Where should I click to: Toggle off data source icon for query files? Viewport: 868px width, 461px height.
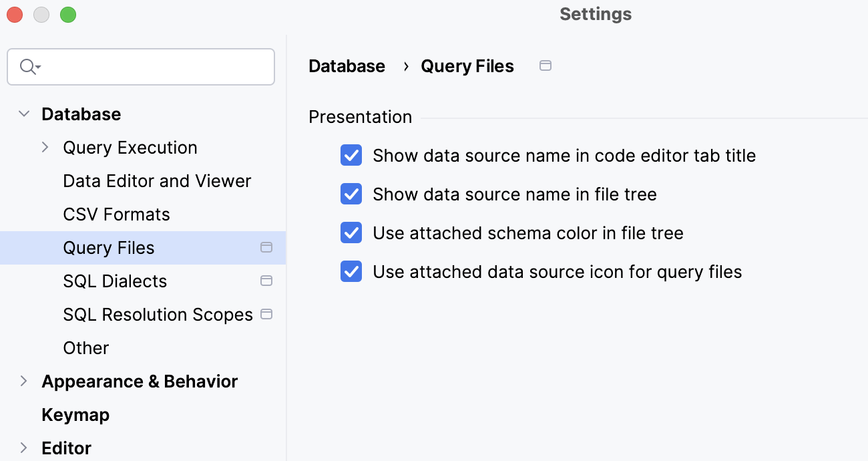click(351, 271)
